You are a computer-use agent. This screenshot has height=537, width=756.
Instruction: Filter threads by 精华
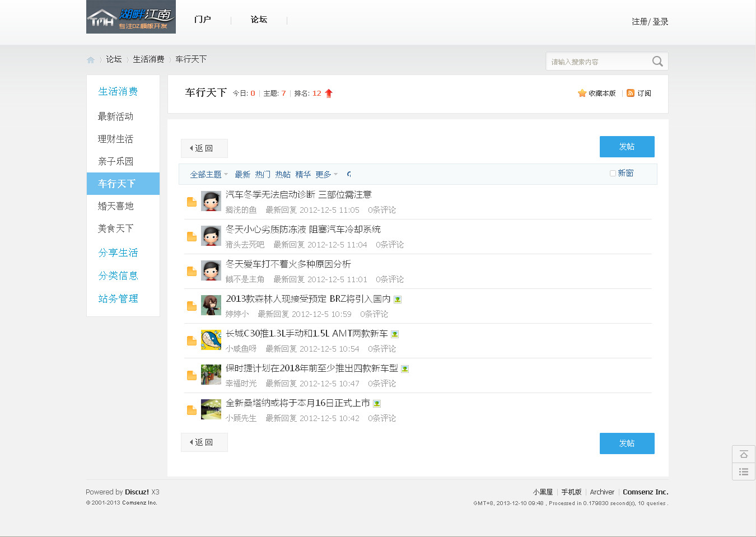(x=303, y=174)
